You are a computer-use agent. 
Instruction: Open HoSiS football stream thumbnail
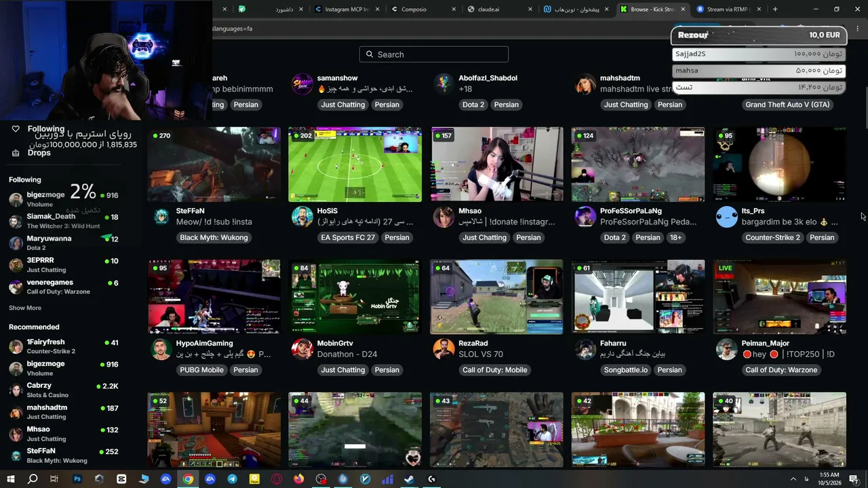pyautogui.click(x=355, y=165)
